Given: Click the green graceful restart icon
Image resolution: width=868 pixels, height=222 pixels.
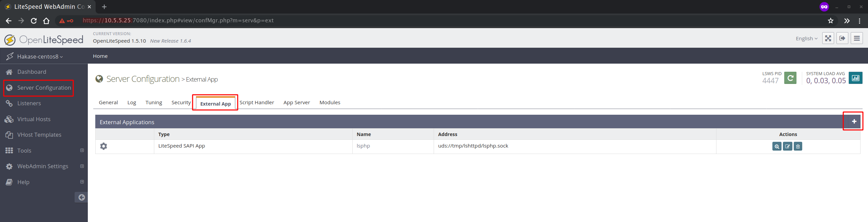Looking at the screenshot, I should point(790,78).
